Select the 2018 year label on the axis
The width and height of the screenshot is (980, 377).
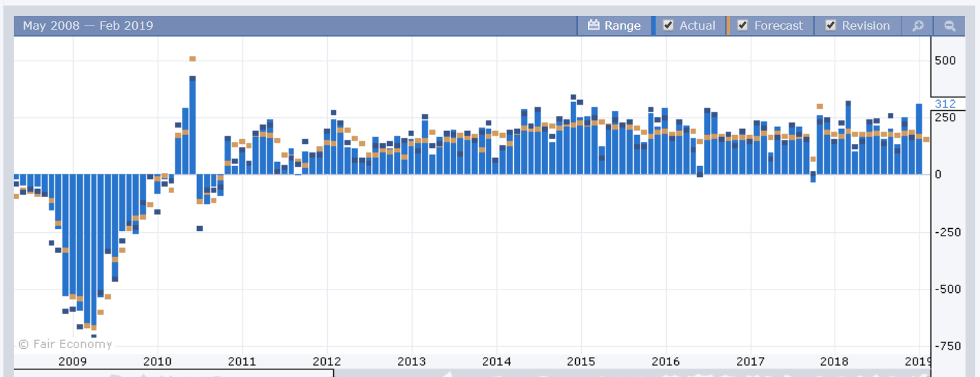[835, 362]
